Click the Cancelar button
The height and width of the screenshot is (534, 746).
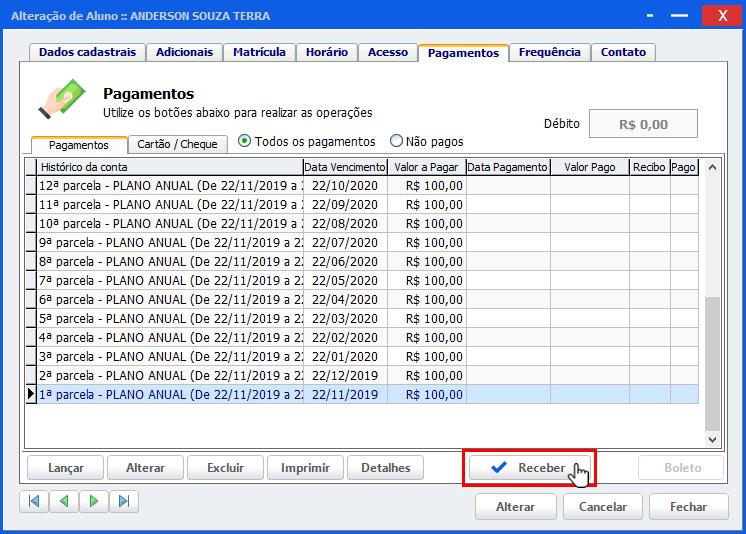pos(603,507)
